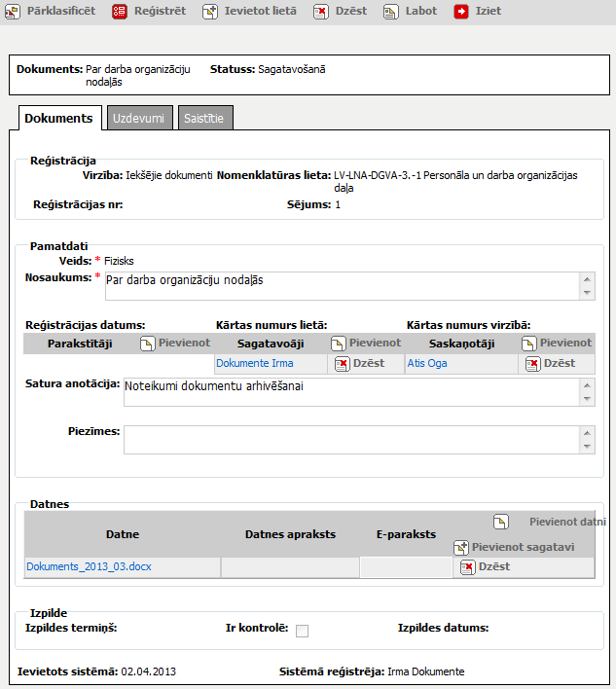
Task: Delete approver Atis Oga
Action: (533, 363)
